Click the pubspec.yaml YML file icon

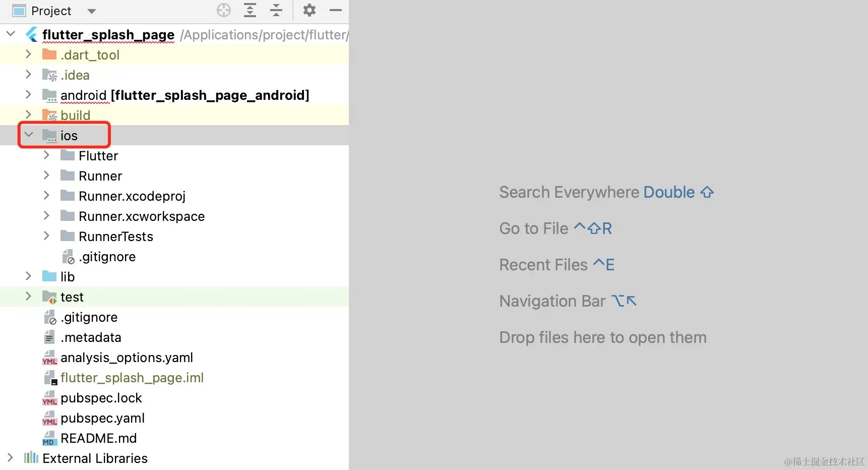[x=49, y=418]
